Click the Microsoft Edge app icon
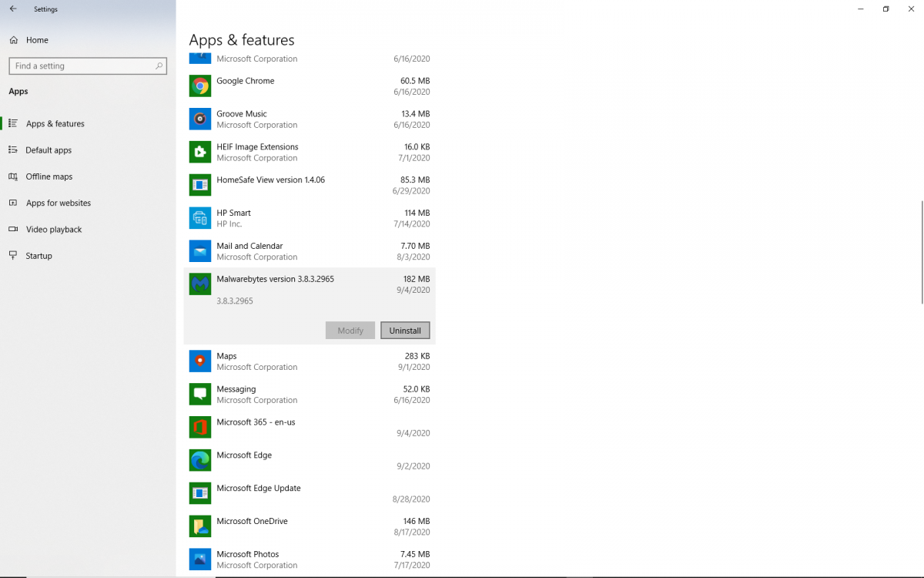 tap(200, 461)
